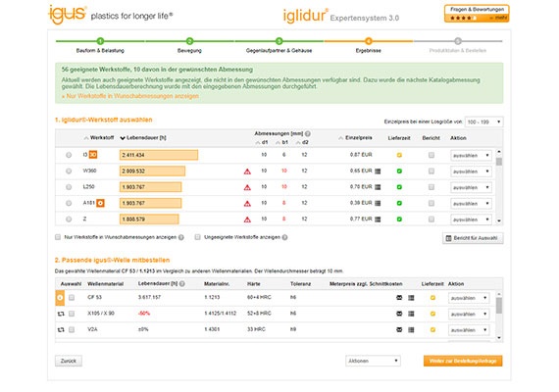This screenshot has width=559, height=392.
Task: Check the Bericht checkbox for W360
Action: point(432,171)
